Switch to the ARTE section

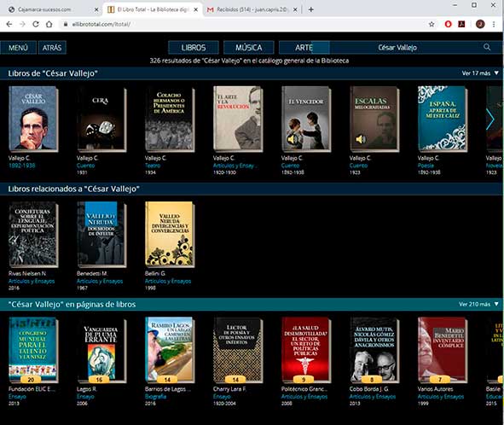304,48
